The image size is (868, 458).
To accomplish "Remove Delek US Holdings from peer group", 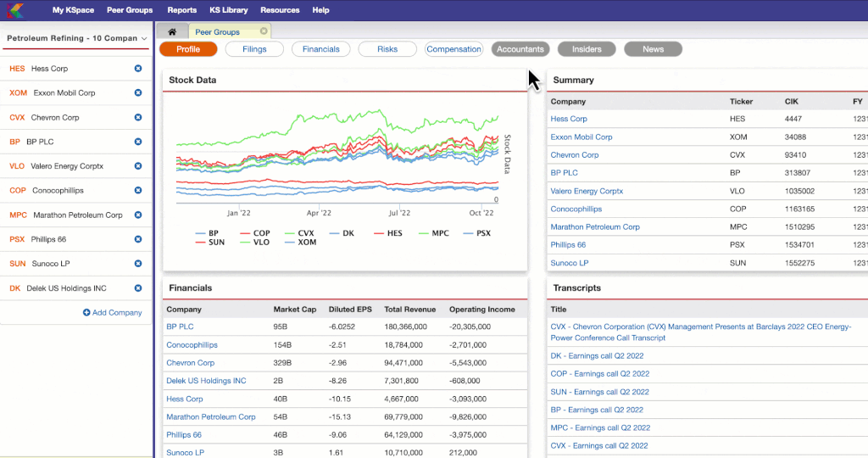I will tap(138, 288).
